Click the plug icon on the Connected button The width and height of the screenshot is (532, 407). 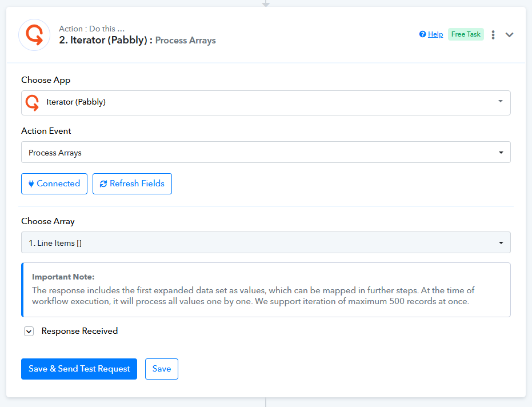31,184
